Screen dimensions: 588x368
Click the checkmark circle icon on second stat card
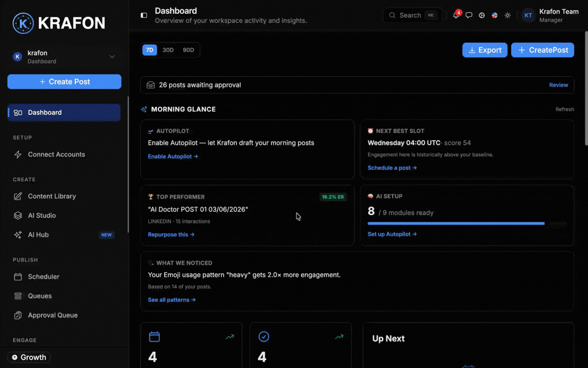[x=263, y=336]
